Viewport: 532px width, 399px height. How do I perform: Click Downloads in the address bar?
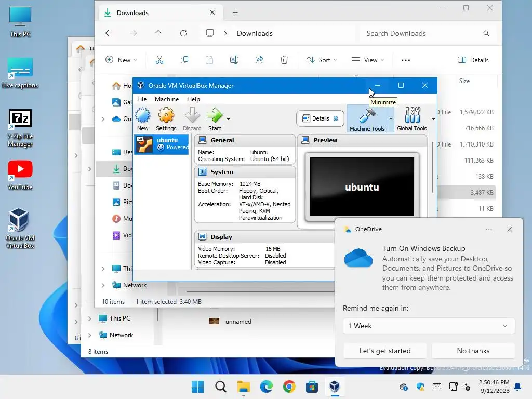click(x=255, y=33)
